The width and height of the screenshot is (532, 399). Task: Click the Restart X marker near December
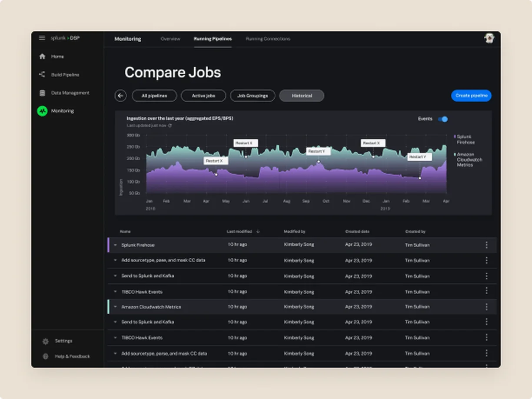tap(373, 143)
